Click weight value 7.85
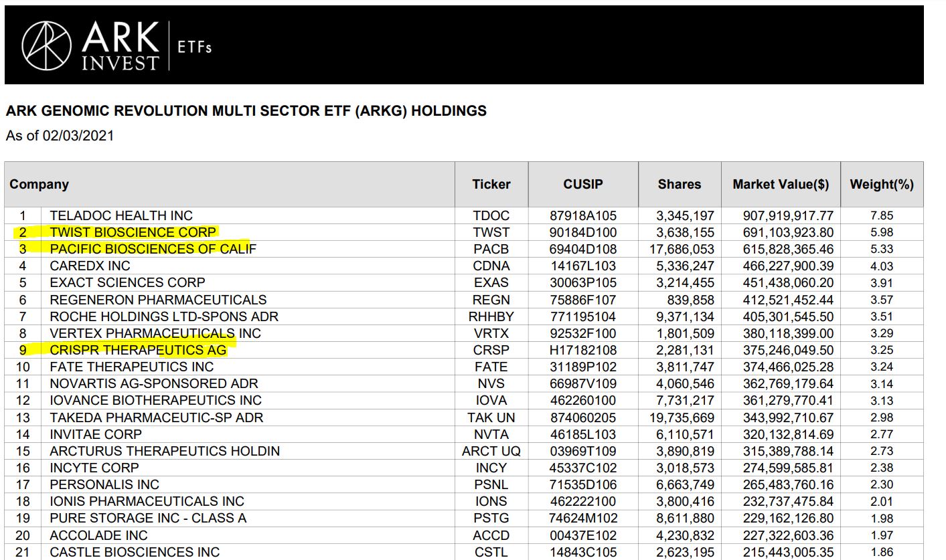The height and width of the screenshot is (560, 946). point(882,216)
